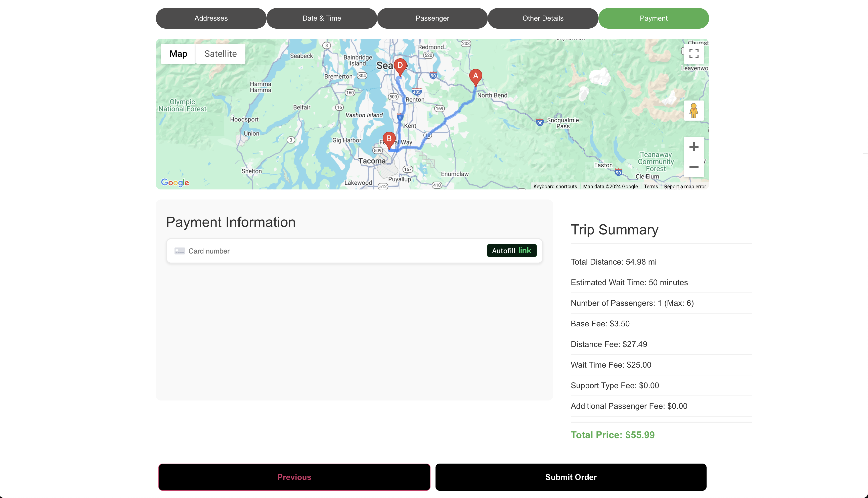Click the Tacoma label on the map
The image size is (868, 498).
(372, 161)
